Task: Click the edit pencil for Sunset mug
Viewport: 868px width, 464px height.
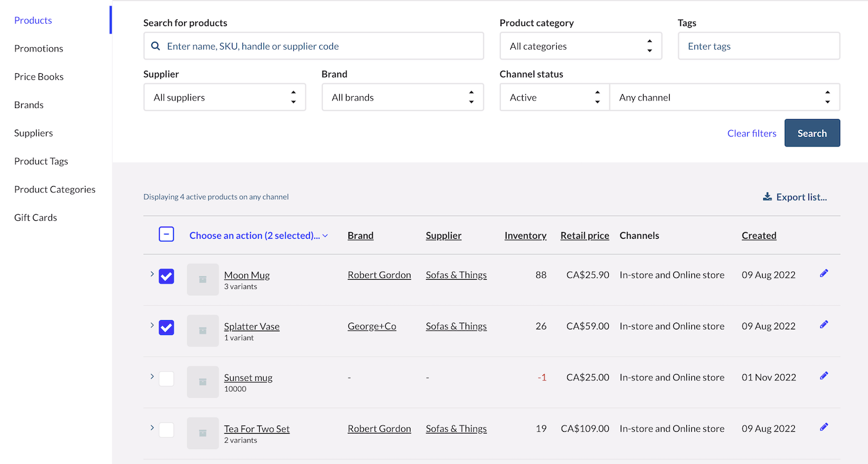Action: (x=823, y=376)
